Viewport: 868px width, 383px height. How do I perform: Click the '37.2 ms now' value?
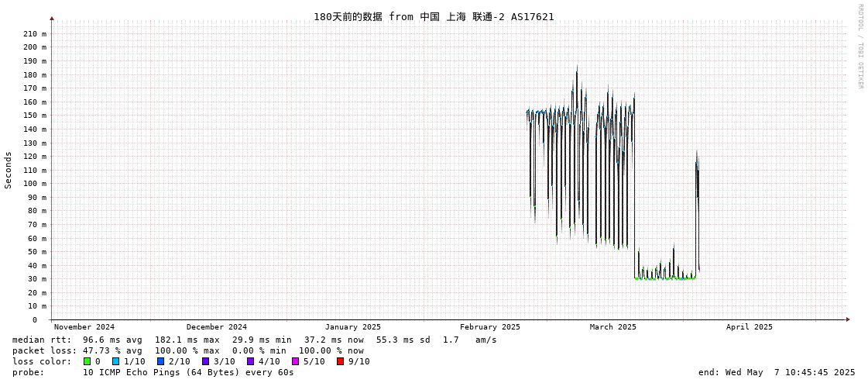tap(334, 340)
